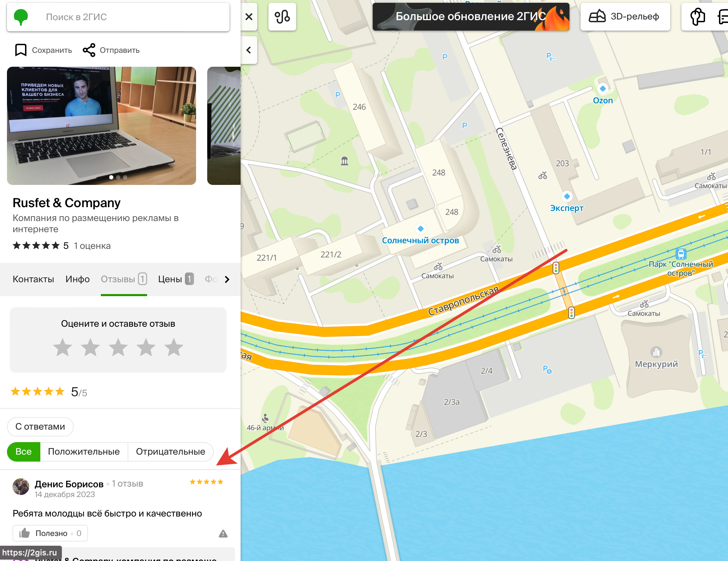Screen dimensions: 728x561
Task: Click the review date '14 декабря 2023'
Action: (x=65, y=494)
